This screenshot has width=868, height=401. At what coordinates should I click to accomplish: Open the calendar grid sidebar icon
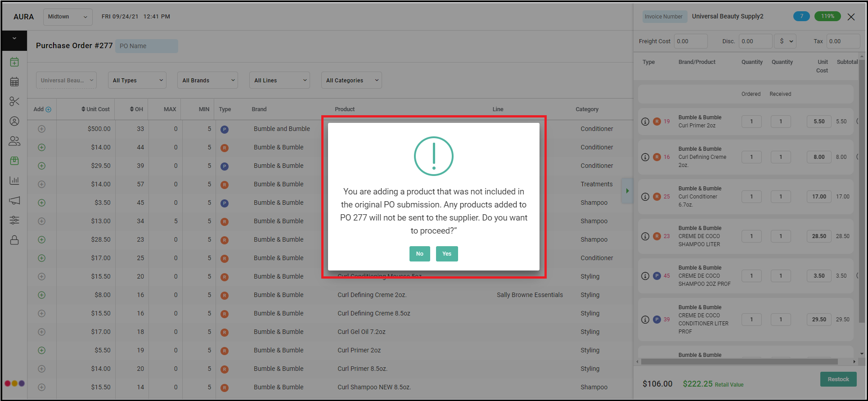(x=14, y=81)
